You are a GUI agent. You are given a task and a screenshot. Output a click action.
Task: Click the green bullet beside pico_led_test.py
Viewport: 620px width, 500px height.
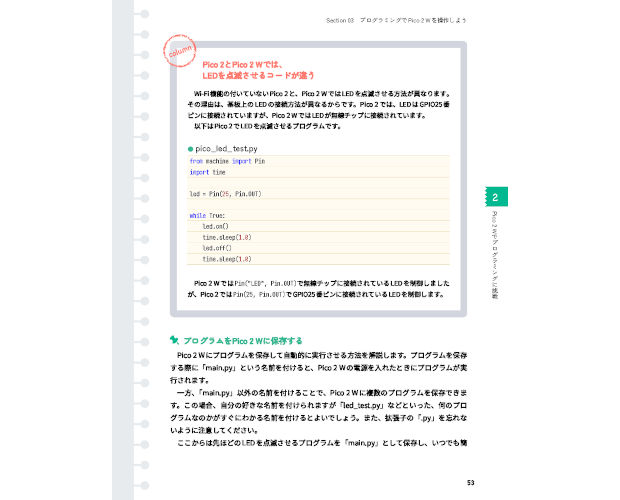coord(190,149)
